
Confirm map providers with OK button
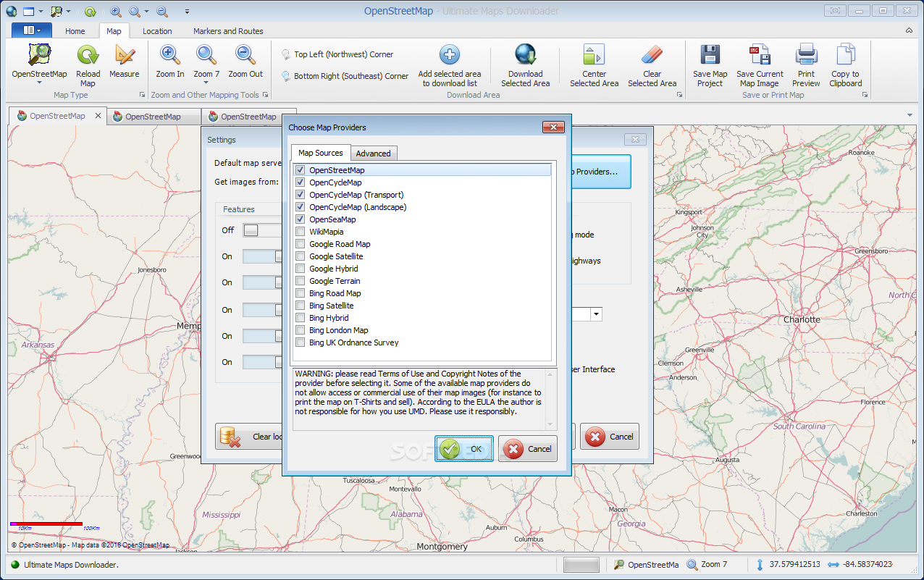click(464, 449)
